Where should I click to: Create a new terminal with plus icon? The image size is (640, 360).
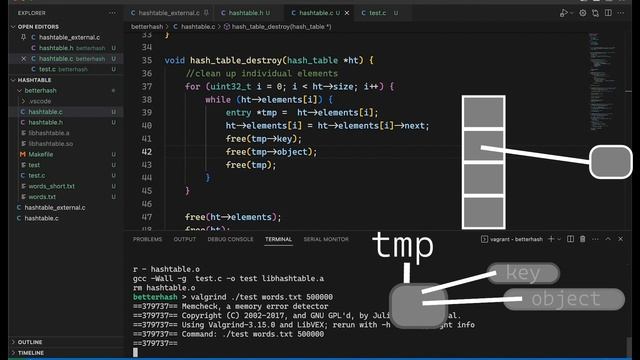click(551, 239)
